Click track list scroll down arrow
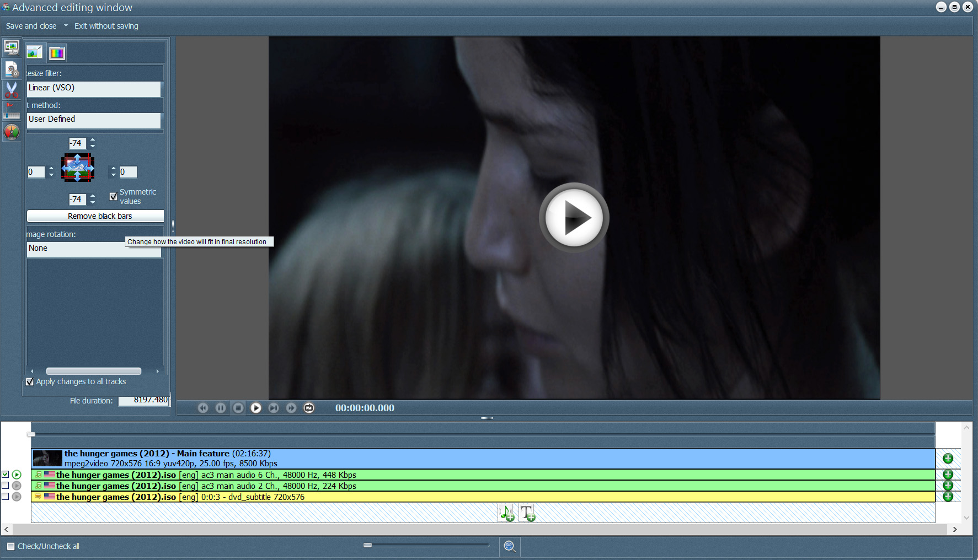Image resolution: width=978 pixels, height=560 pixels. pyautogui.click(x=966, y=518)
